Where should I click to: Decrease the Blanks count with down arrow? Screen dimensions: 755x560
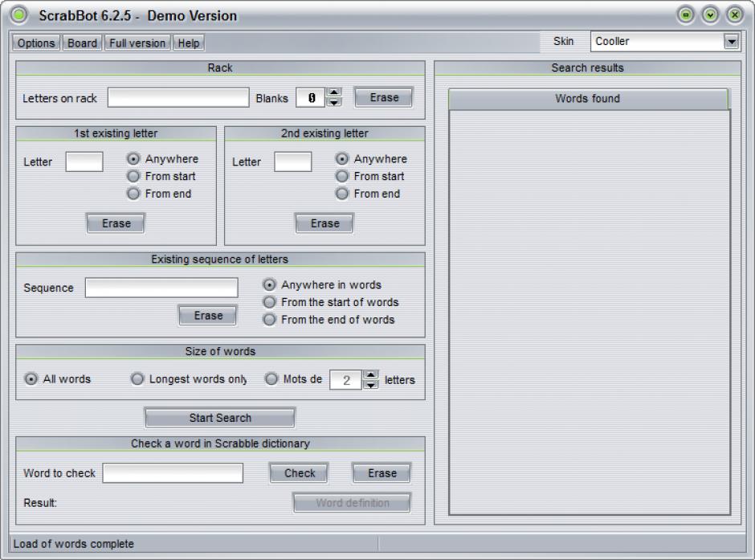333,102
